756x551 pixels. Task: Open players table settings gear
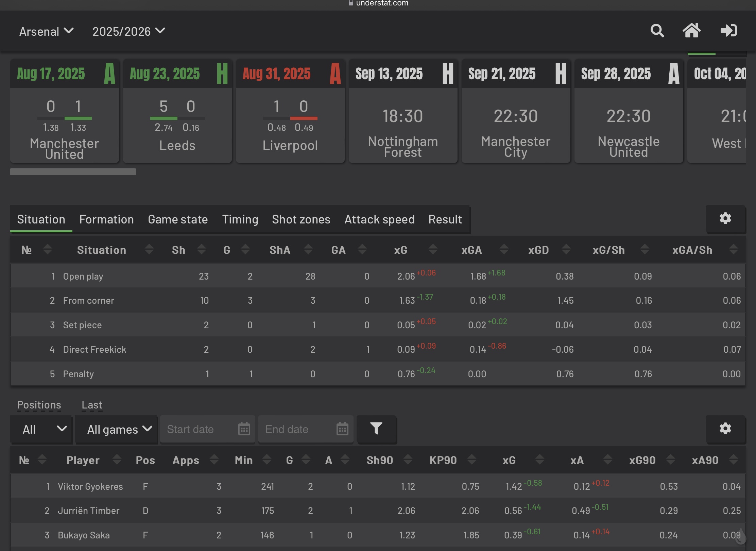tap(725, 429)
